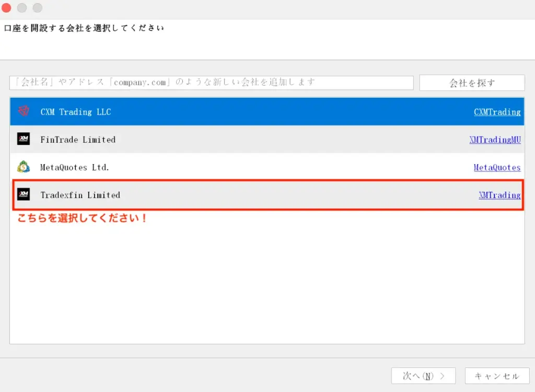Click the 会社を探す search button
This screenshot has height=392, width=535.
471,82
